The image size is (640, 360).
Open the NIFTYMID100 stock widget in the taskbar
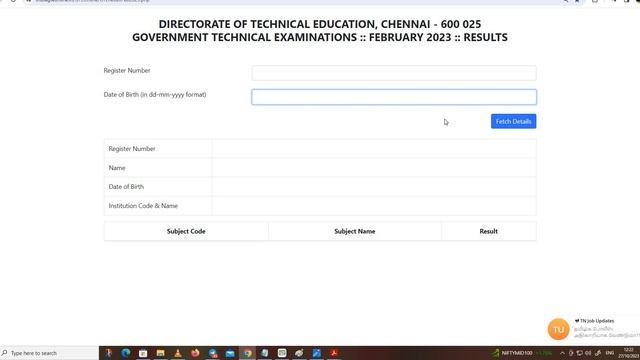[x=522, y=353]
